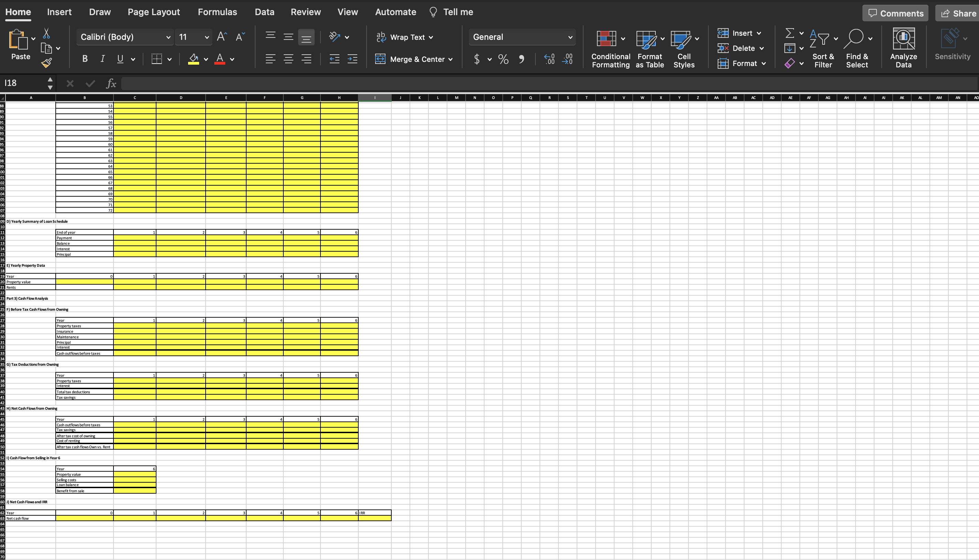Open the fill color dropdown arrow
This screenshot has width=979, height=560.
[206, 59]
